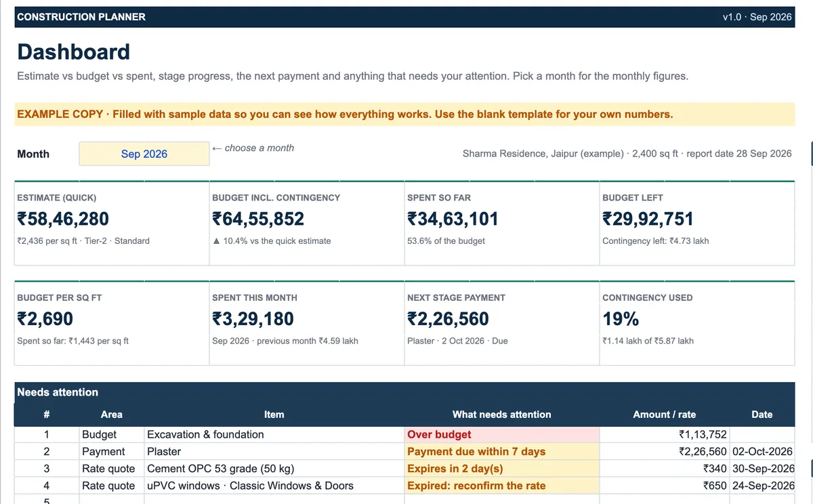This screenshot has height=504, width=813.
Task: Click the 'Expires in 2 day(s)' cell
Action: (502, 469)
